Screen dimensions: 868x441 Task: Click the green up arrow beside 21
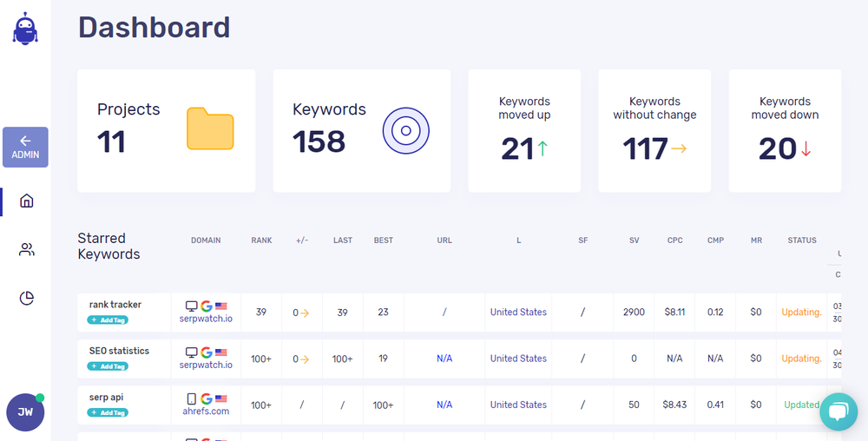tap(542, 148)
